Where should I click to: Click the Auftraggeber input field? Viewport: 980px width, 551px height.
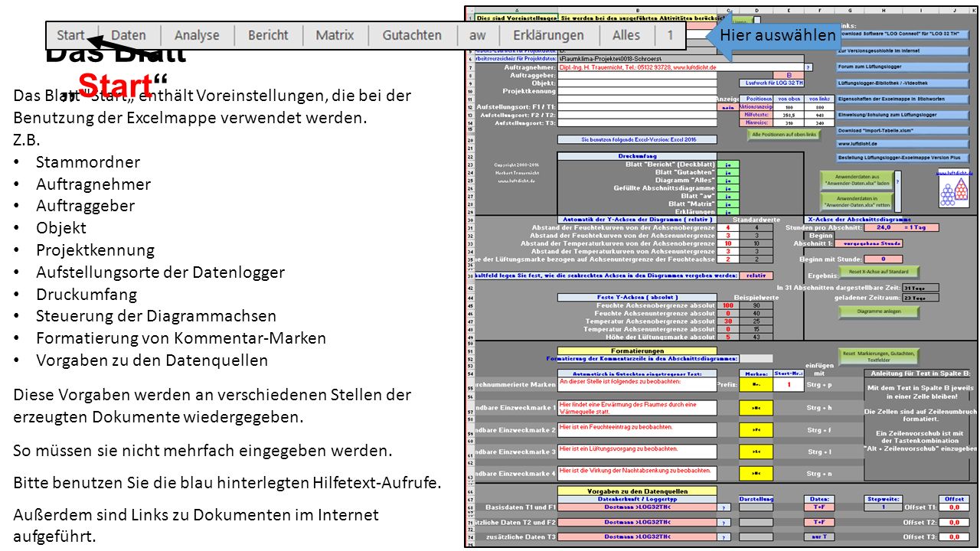tap(637, 75)
